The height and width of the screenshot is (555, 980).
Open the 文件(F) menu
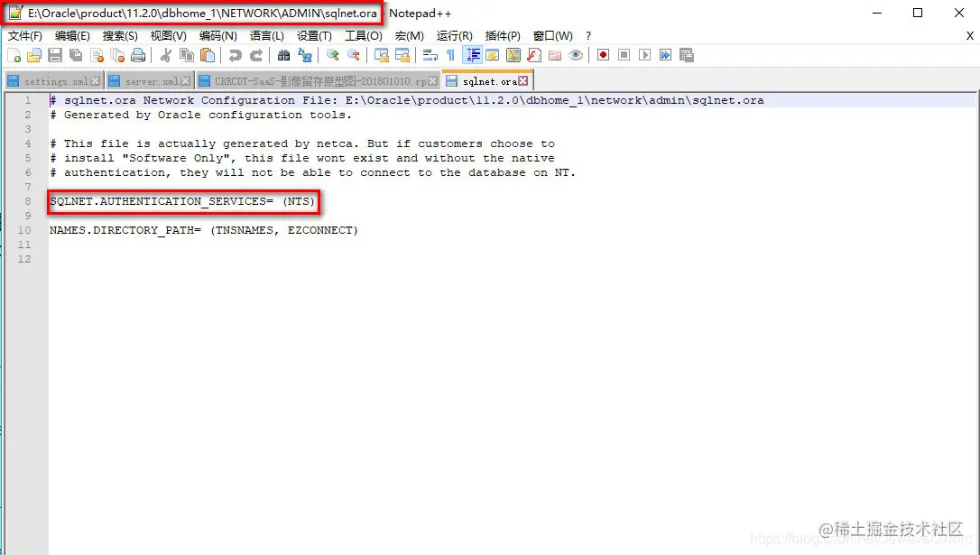pos(25,35)
